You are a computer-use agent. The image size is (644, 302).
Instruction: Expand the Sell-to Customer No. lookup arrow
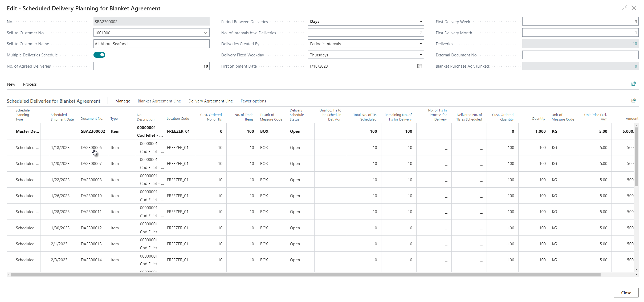click(x=205, y=33)
